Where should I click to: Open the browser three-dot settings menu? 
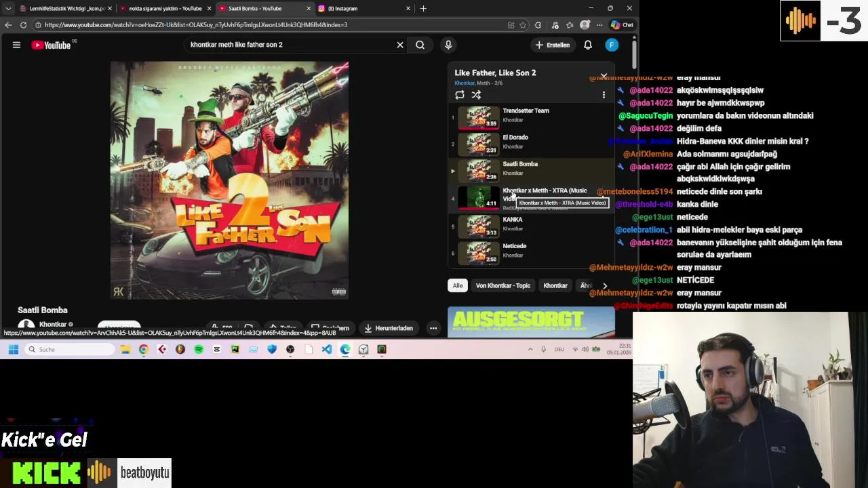click(x=599, y=25)
